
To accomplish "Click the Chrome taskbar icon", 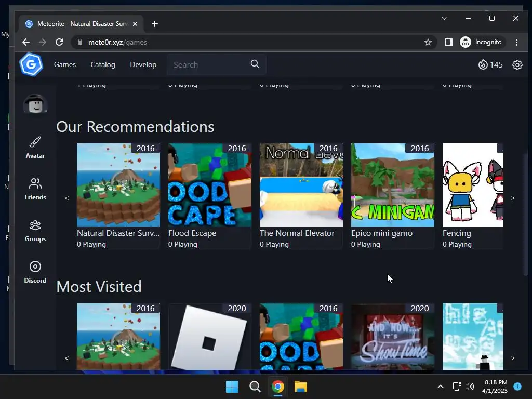I will tap(278, 387).
